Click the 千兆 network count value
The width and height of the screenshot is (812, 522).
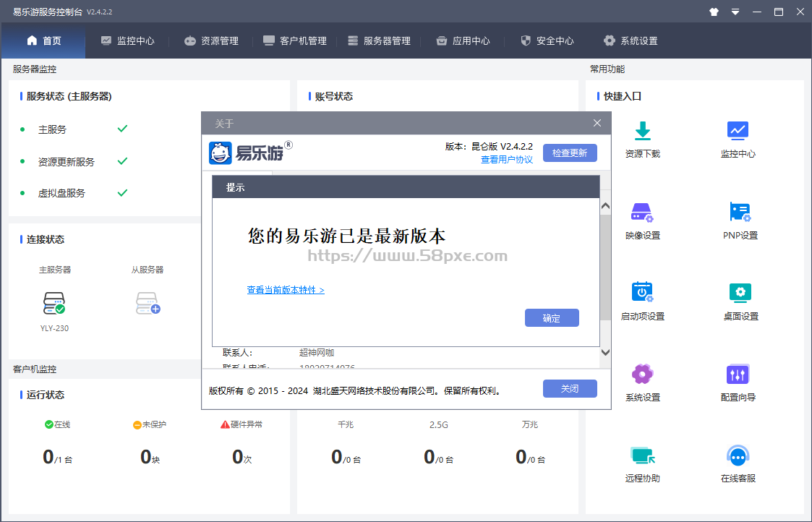[x=346, y=457]
